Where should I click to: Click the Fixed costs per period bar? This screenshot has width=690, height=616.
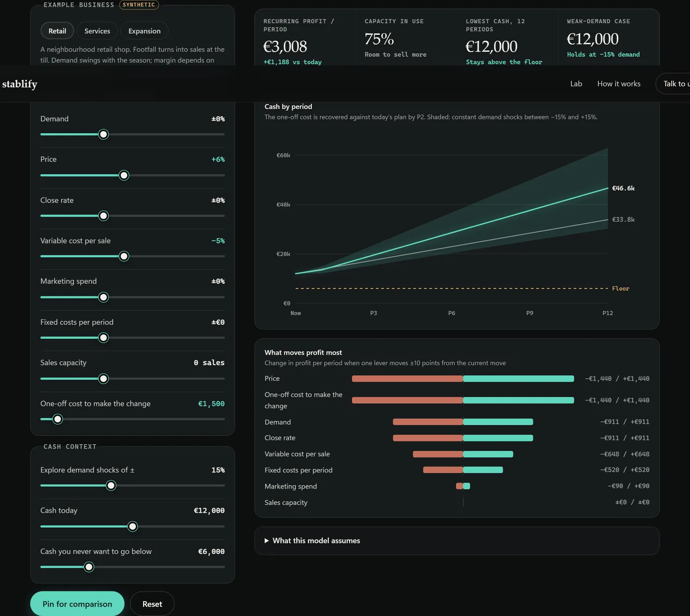tap(463, 470)
